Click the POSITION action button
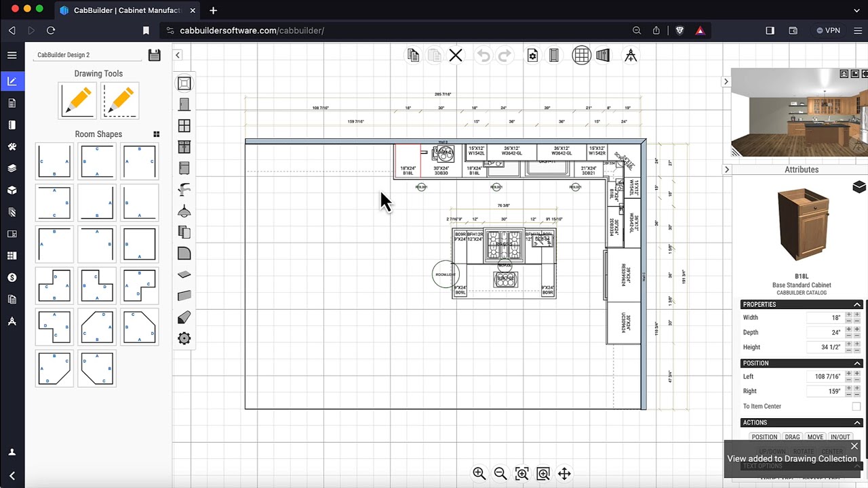This screenshot has height=488, width=868. click(764, 437)
